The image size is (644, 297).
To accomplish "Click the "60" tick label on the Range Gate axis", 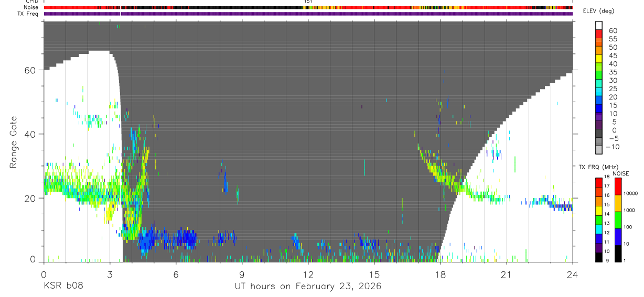I will (30, 70).
